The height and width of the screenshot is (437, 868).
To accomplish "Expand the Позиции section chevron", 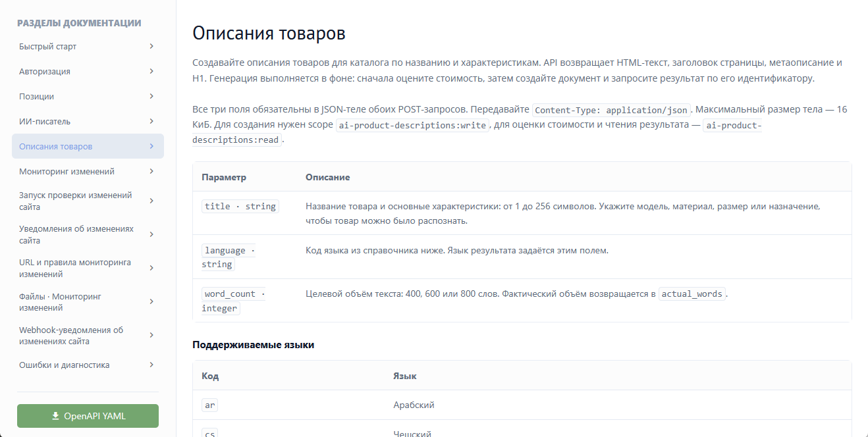I will [x=151, y=96].
